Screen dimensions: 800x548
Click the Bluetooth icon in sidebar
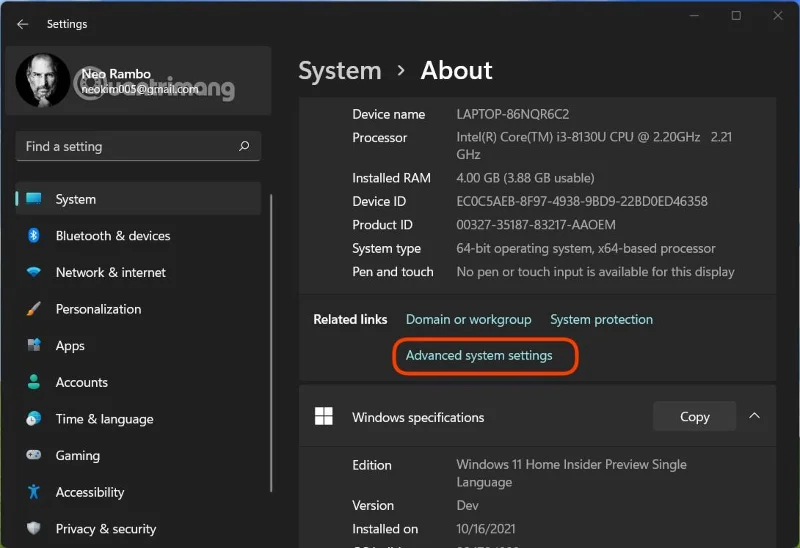(x=34, y=235)
